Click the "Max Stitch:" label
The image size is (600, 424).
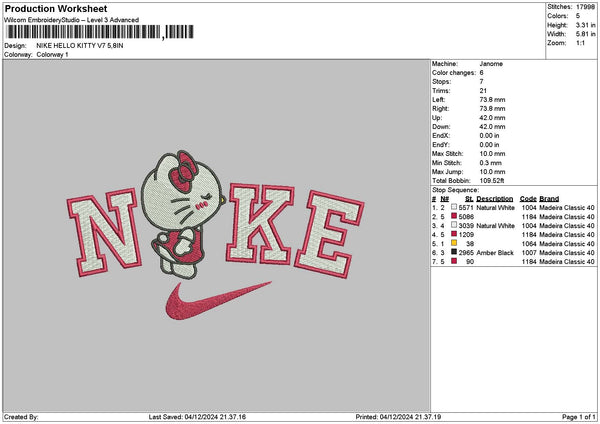pos(447,154)
